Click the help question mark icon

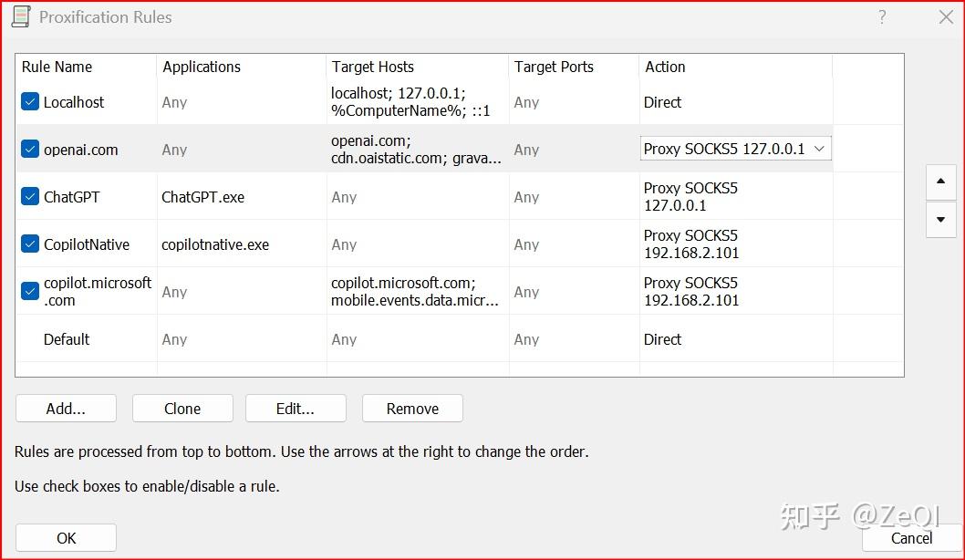point(882,17)
